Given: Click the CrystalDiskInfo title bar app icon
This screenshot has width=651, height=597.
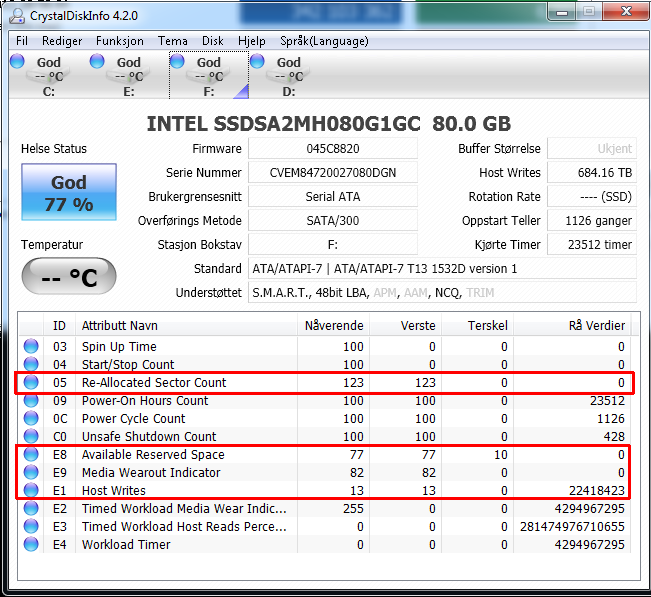Looking at the screenshot, I should click(17, 16).
